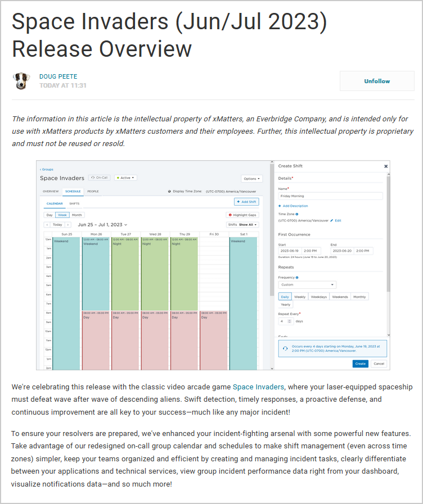Click the Fri 30 Day shift block
This screenshot has width=423, height=504.
pyautogui.click(x=214, y=340)
